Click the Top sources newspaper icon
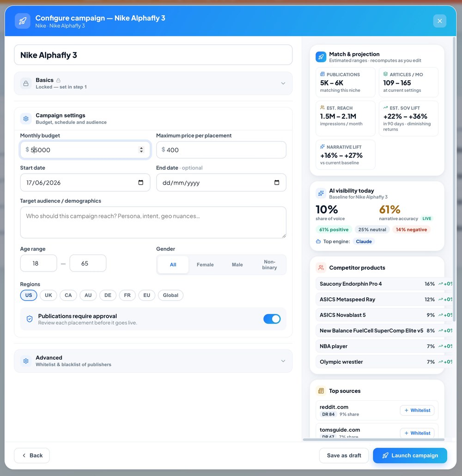Screen dimensions: 462x476 coord(321,391)
